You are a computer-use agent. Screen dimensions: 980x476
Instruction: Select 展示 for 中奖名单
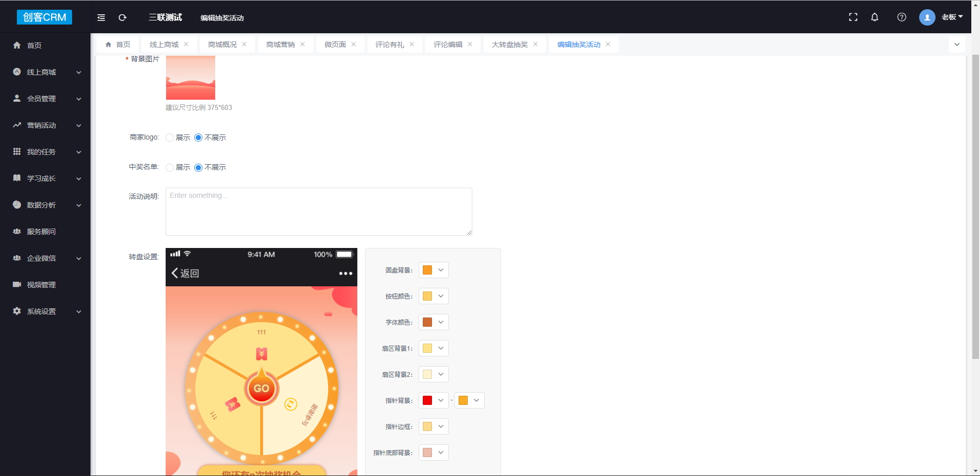coord(170,167)
